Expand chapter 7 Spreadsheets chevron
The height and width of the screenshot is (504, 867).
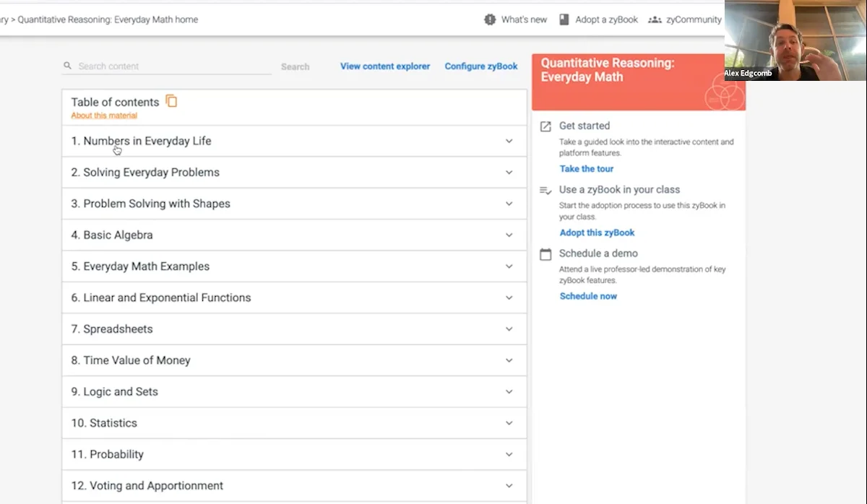tap(509, 329)
